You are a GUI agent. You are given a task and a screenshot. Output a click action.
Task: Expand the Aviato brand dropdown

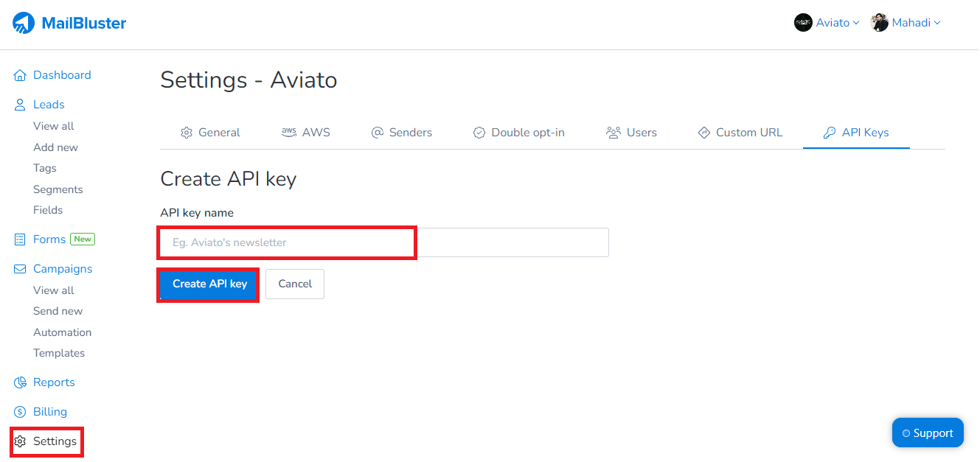point(856,23)
